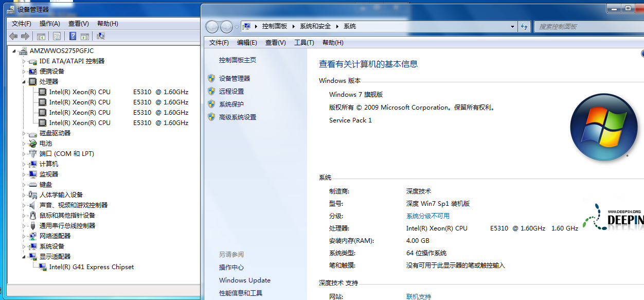Click the shield icon beside 设备管理器 link
This screenshot has width=644, height=300.
pyautogui.click(x=211, y=78)
